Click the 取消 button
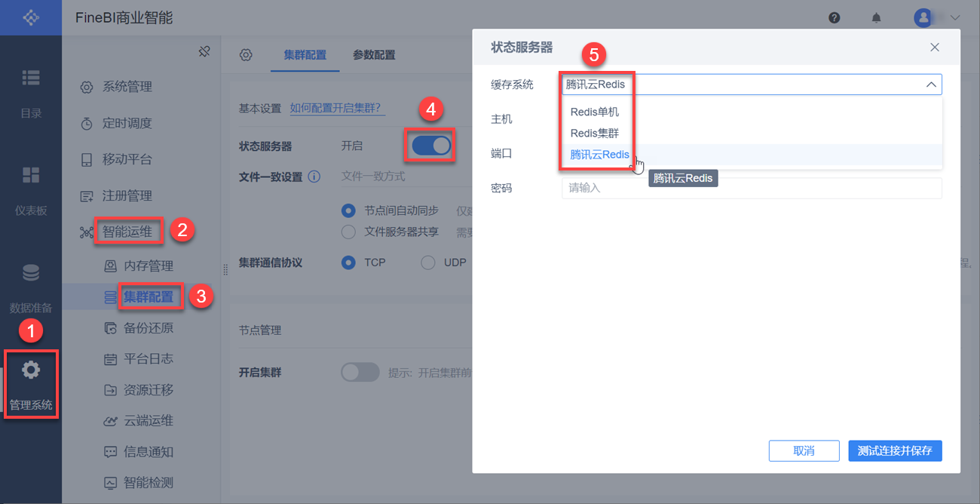The image size is (980, 504). (804, 450)
